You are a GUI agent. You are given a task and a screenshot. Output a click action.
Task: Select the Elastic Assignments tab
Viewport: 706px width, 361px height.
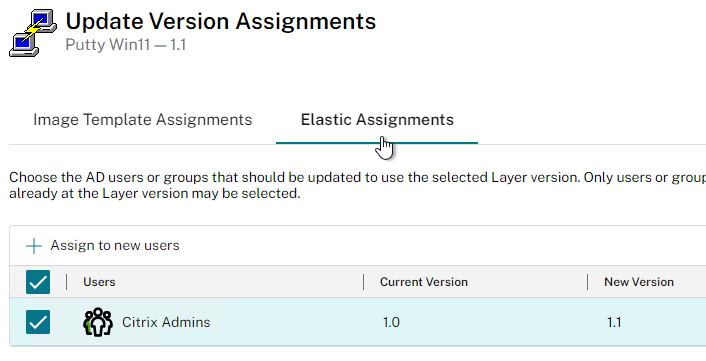(377, 120)
